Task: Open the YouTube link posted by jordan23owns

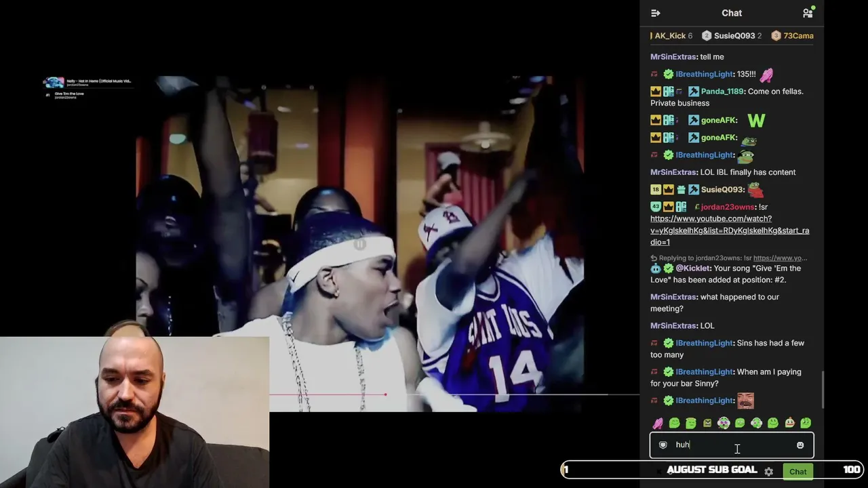Action: (730, 230)
